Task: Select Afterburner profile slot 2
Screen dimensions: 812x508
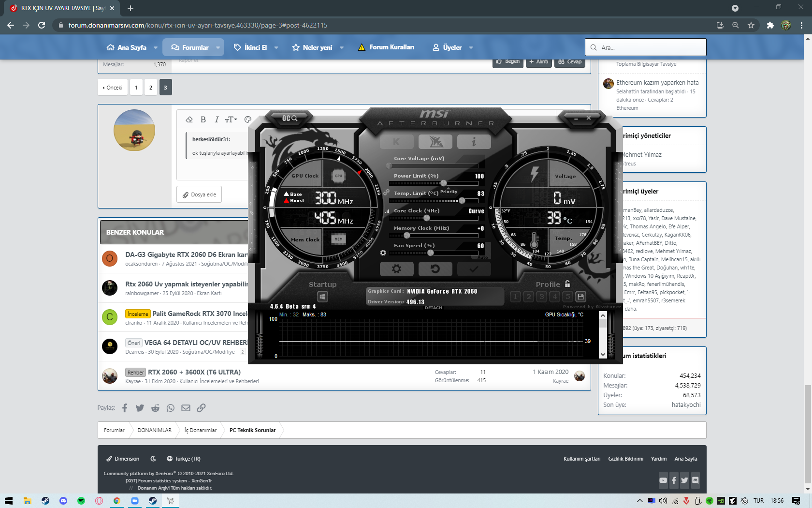Action: (529, 297)
